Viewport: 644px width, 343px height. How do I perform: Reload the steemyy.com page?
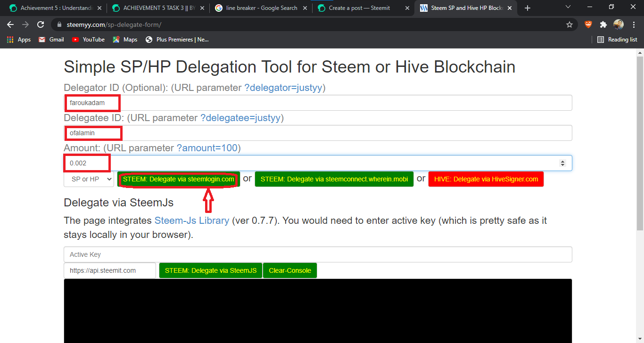(x=41, y=24)
